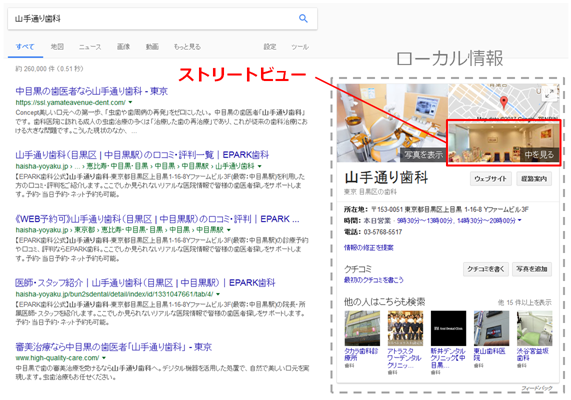This screenshot has width=571, height=400.
Task: Click the フィードバック link
Action: (537, 388)
